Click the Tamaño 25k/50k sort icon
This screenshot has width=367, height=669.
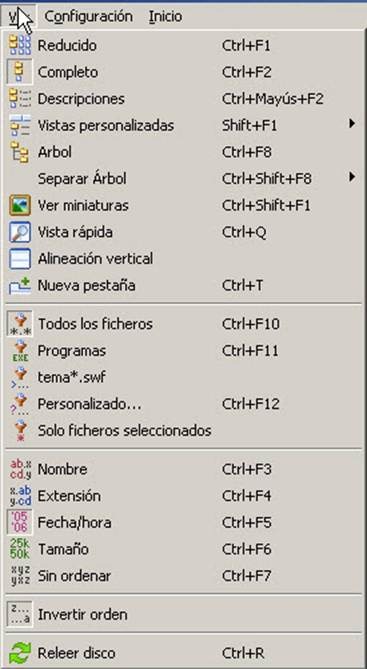coord(20,549)
